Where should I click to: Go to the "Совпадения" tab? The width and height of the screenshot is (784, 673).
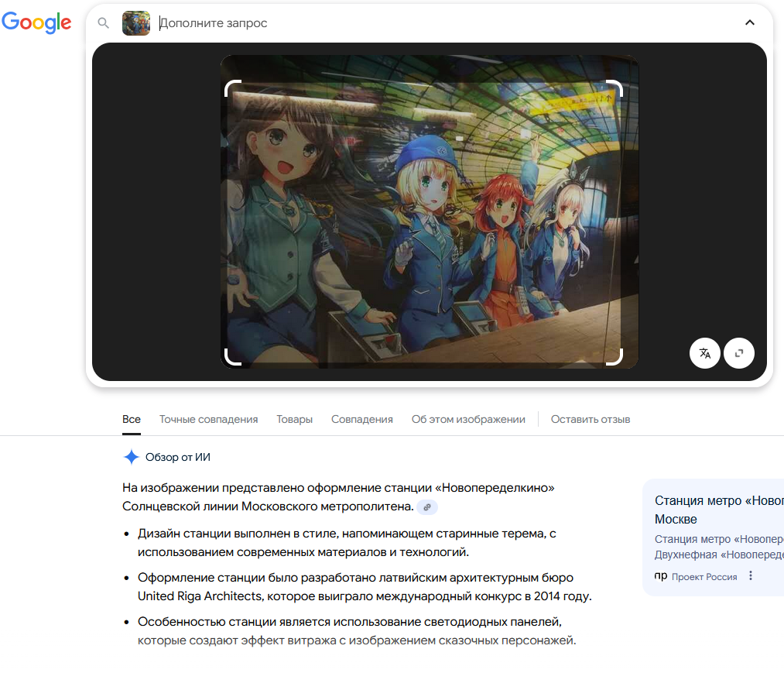(x=361, y=419)
